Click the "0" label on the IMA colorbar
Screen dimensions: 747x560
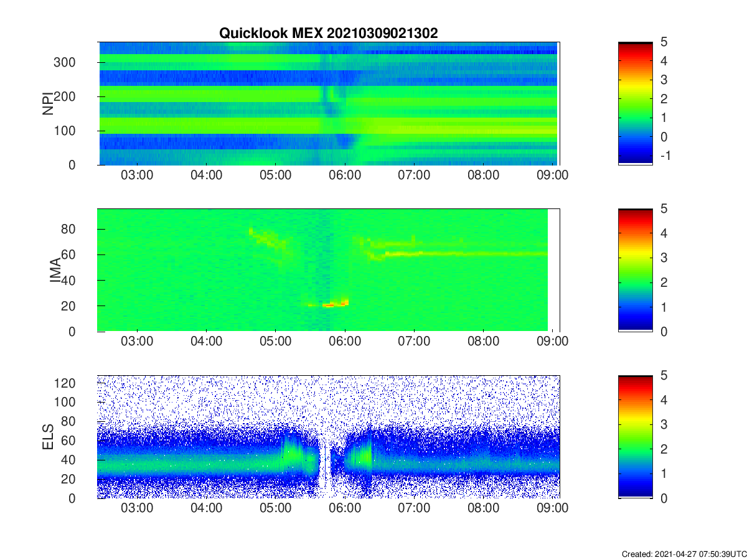pyautogui.click(x=664, y=331)
